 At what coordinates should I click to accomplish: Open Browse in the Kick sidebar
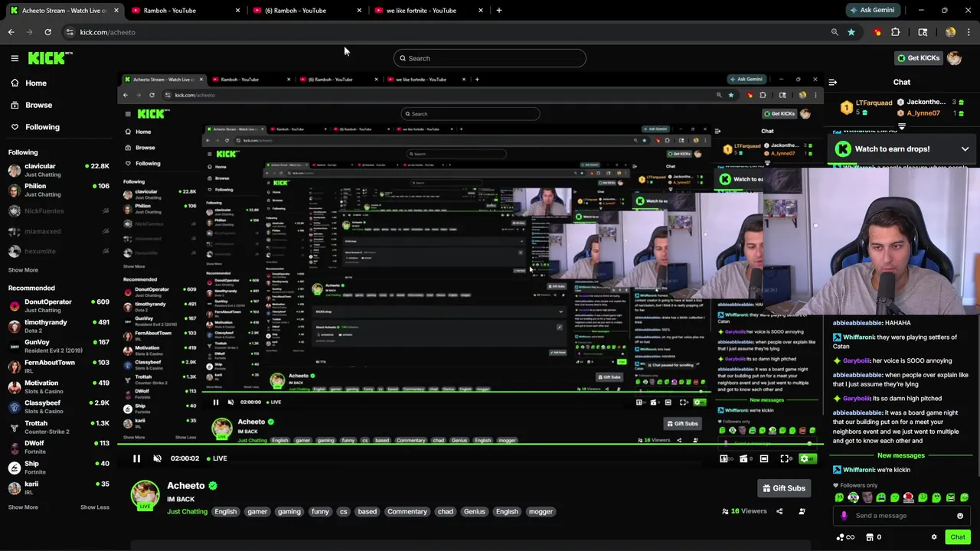(31, 105)
